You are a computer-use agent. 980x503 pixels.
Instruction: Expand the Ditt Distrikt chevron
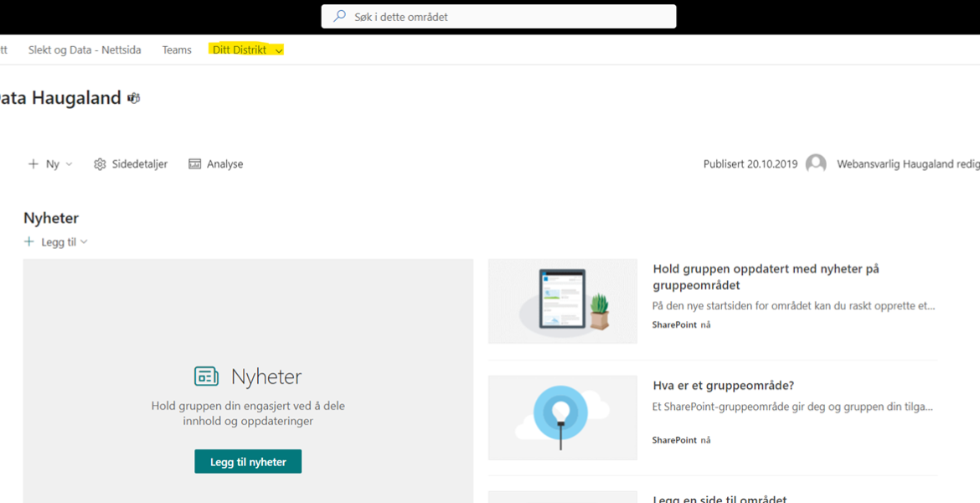[279, 50]
